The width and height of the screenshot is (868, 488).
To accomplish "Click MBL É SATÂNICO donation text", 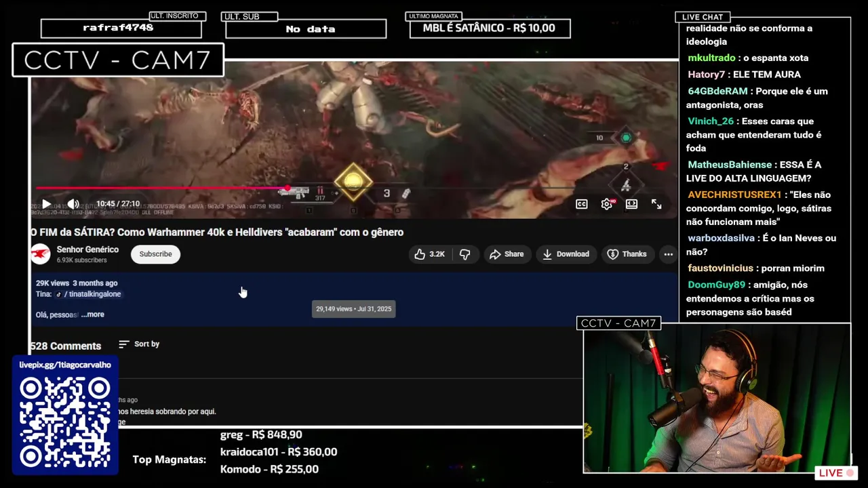I will 489,28.
